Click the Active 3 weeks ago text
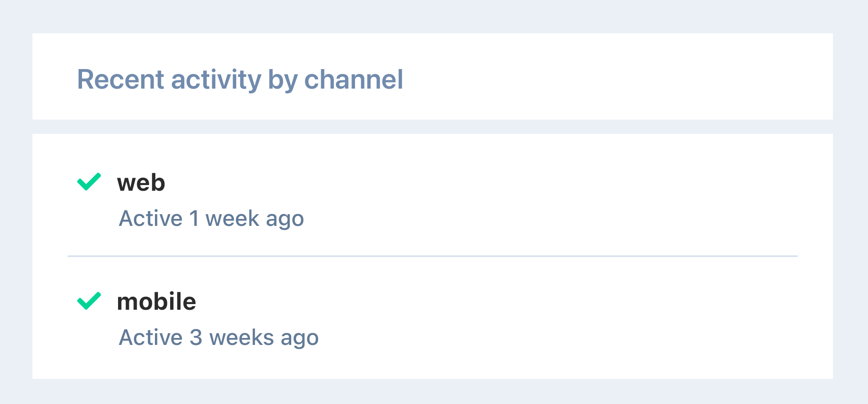 pos(220,337)
